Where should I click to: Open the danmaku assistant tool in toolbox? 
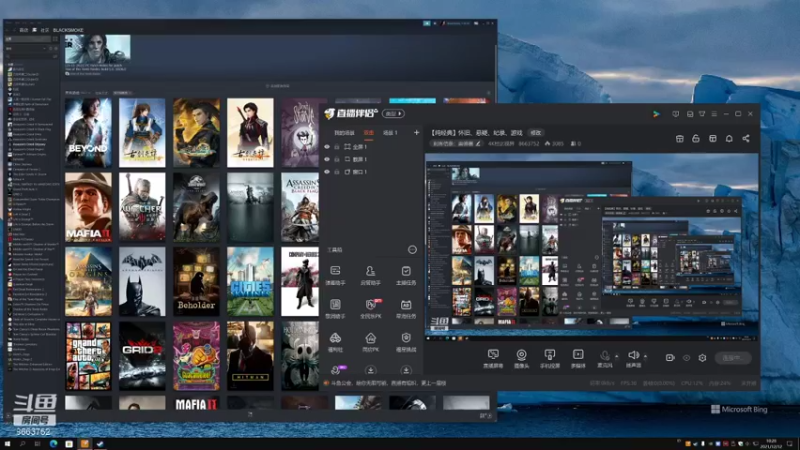335,275
